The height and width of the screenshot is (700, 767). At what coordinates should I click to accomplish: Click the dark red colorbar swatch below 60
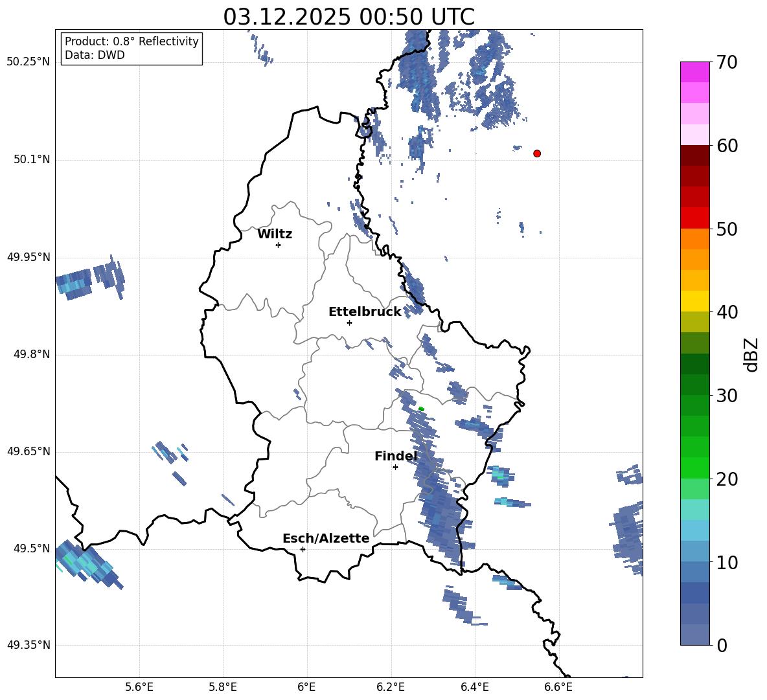694,155
